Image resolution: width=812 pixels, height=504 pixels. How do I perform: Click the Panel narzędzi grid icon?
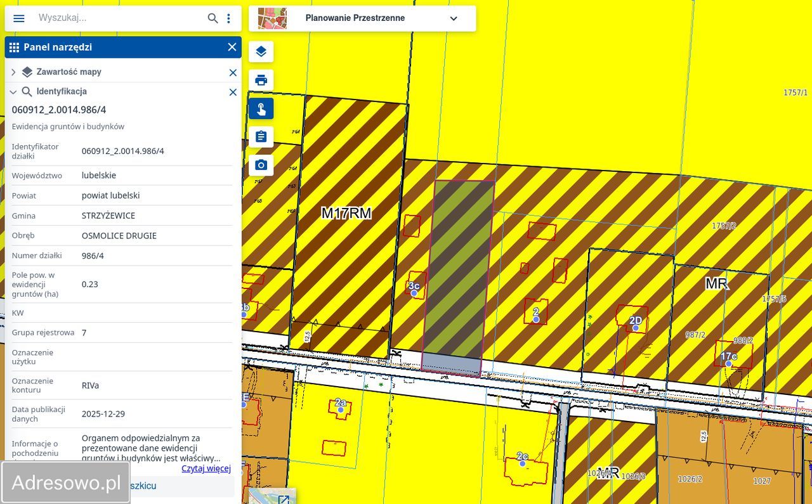(14, 48)
